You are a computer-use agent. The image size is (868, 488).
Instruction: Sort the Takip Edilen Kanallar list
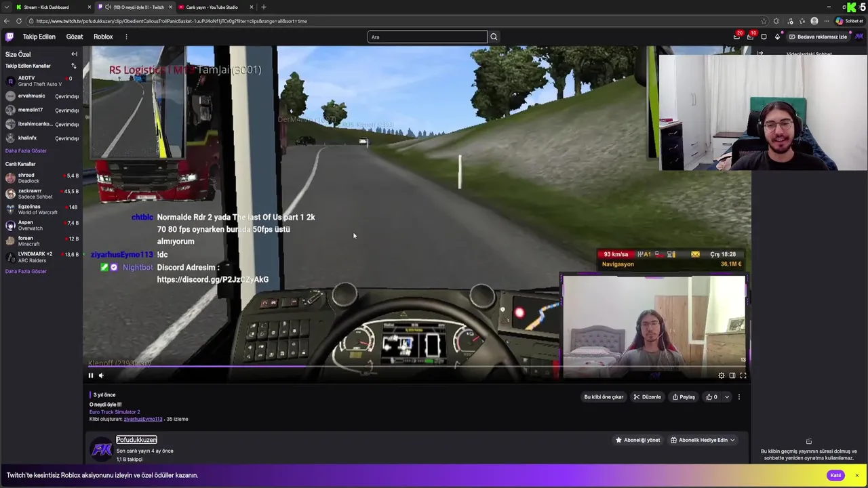73,66
